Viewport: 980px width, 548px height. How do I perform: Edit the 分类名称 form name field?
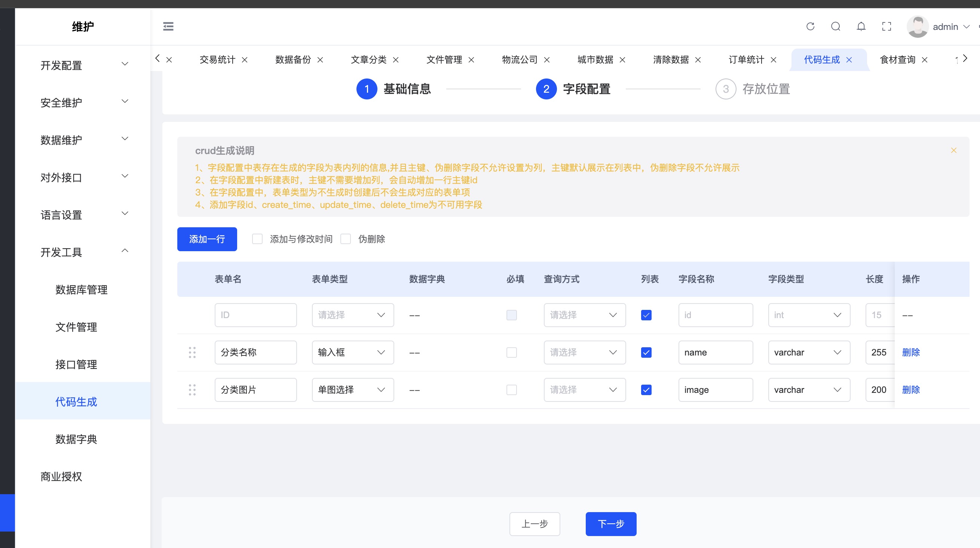tap(255, 352)
